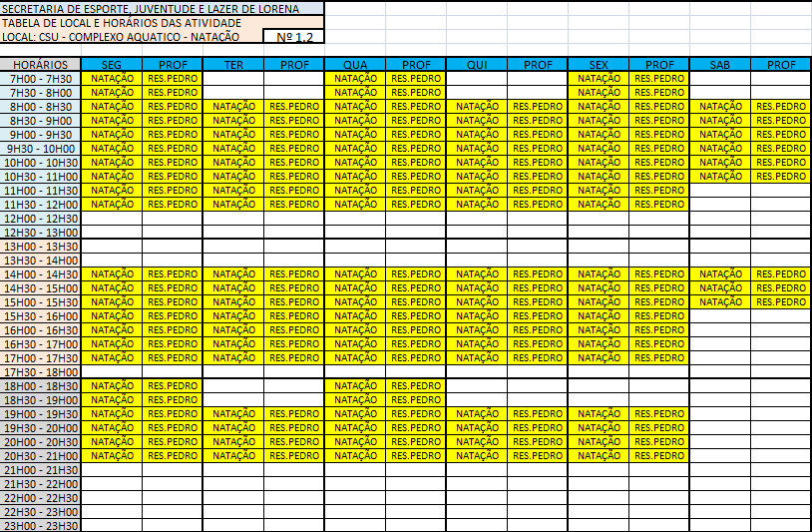812x532 pixels.
Task: Select QUI RES.PEDRO cell at 11H30 - 12H00
Action: (538, 205)
